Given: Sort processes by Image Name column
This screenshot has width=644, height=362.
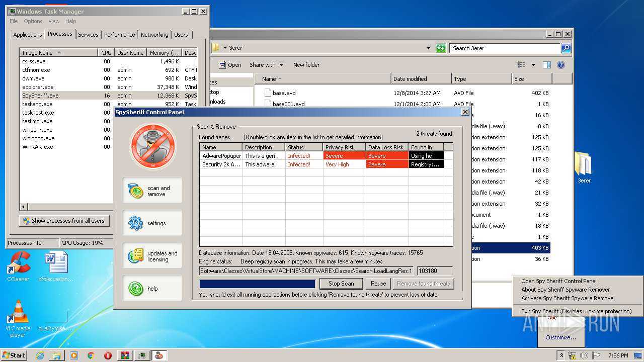Looking at the screenshot, I should point(58,53).
